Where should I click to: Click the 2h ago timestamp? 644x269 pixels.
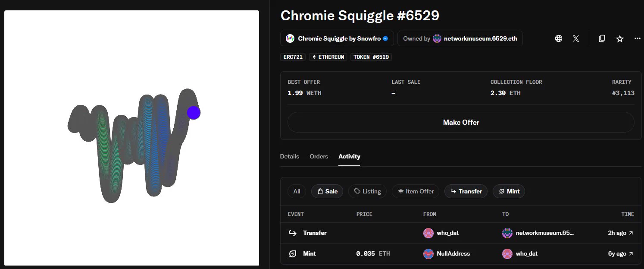click(x=617, y=233)
